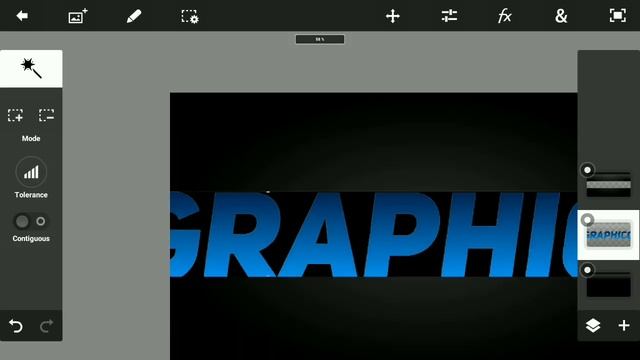The height and width of the screenshot is (360, 640).
Task: Open the Tolerance setting
Action: click(x=31, y=172)
